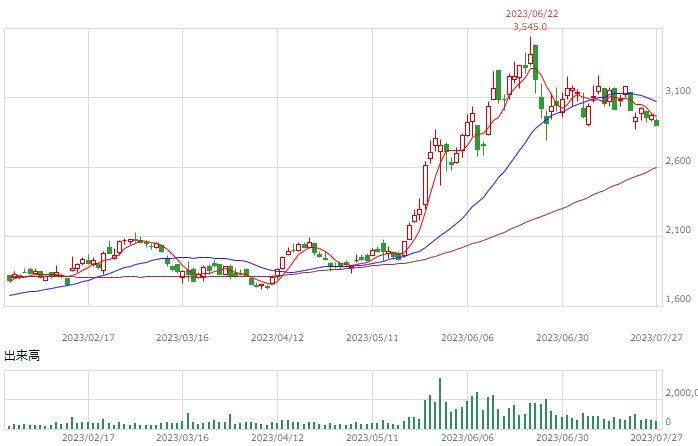Viewport: 698px width, 446px height.
Task: Click the tall green candlestick at the price peak
Action: pos(536,62)
